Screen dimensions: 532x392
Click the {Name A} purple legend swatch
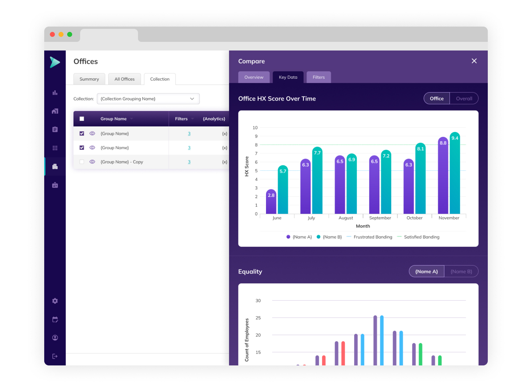[x=288, y=237]
